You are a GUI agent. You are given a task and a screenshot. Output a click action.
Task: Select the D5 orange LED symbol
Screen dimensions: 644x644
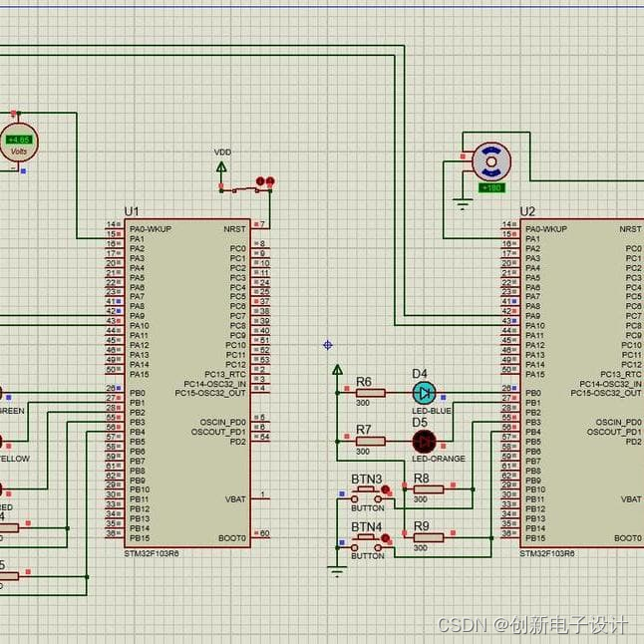425,442
